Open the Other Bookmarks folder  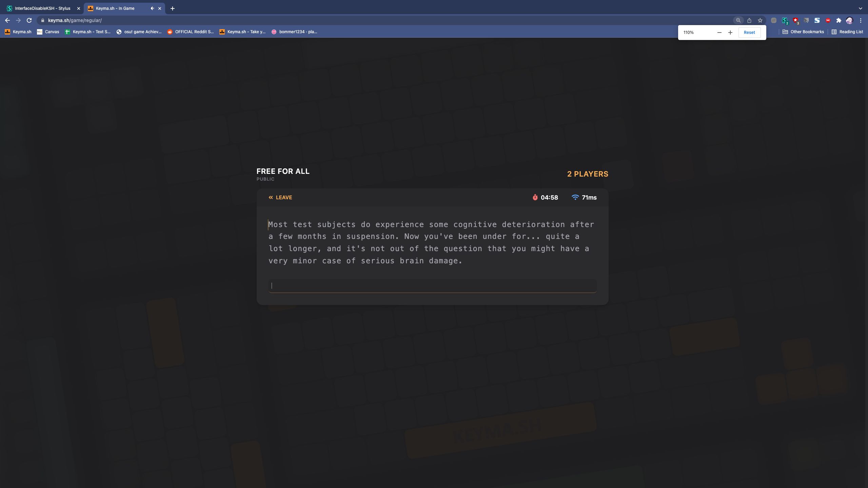[x=803, y=32]
